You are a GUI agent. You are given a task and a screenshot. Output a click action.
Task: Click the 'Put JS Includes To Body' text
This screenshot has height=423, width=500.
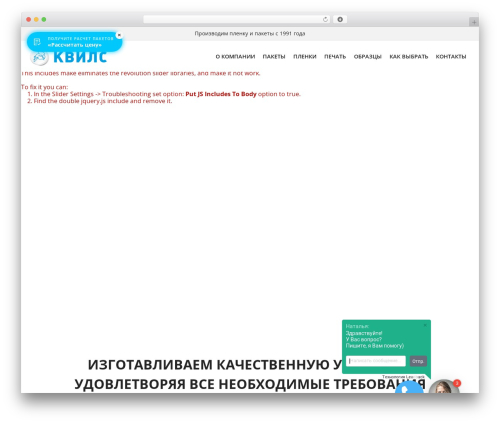pos(221,94)
